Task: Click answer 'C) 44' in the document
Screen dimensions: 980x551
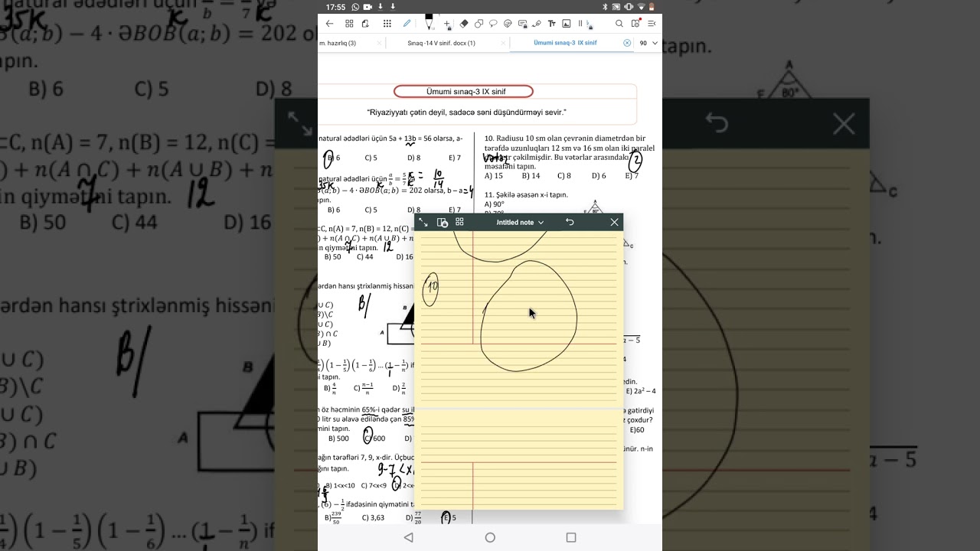Action: pyautogui.click(x=365, y=257)
